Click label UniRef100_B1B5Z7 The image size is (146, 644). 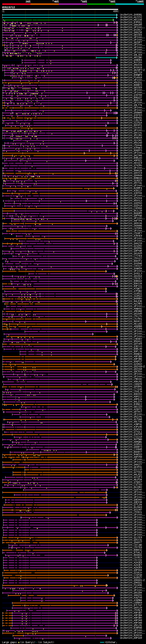[131, 577]
